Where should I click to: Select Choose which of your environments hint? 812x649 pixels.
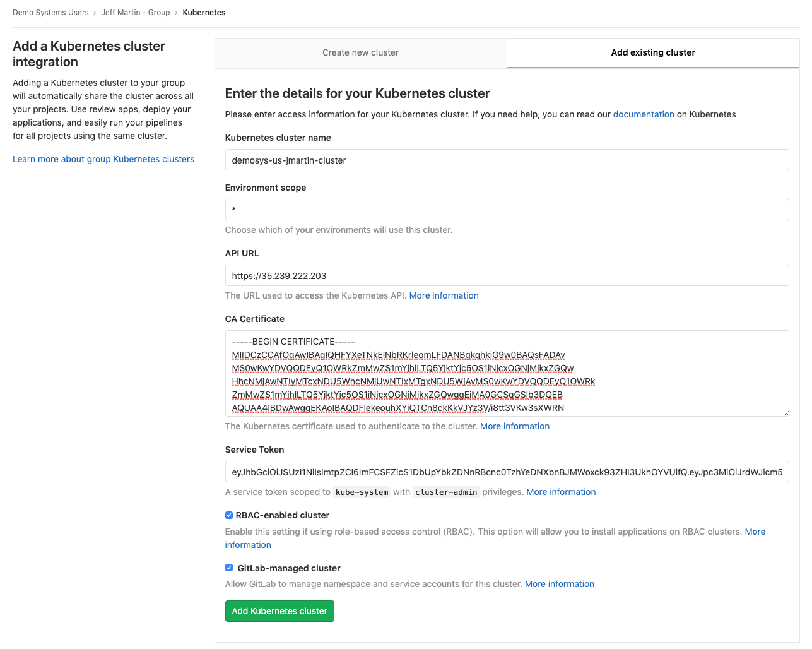point(339,230)
